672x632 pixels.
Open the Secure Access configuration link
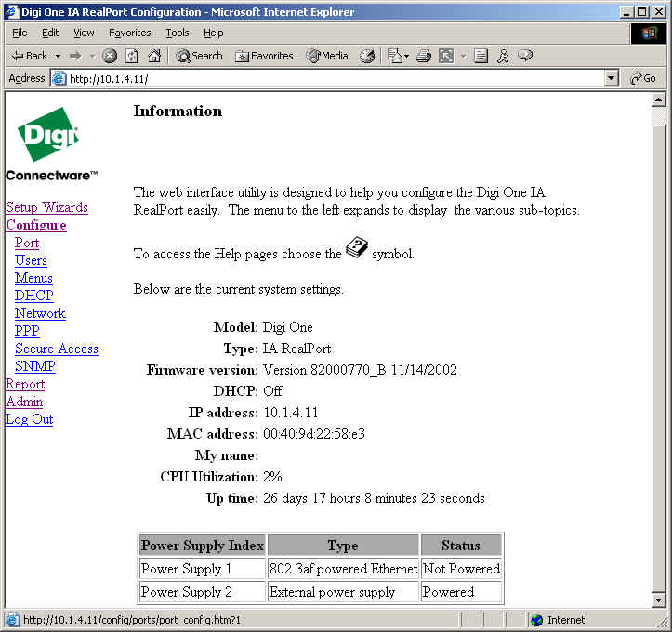coord(56,349)
